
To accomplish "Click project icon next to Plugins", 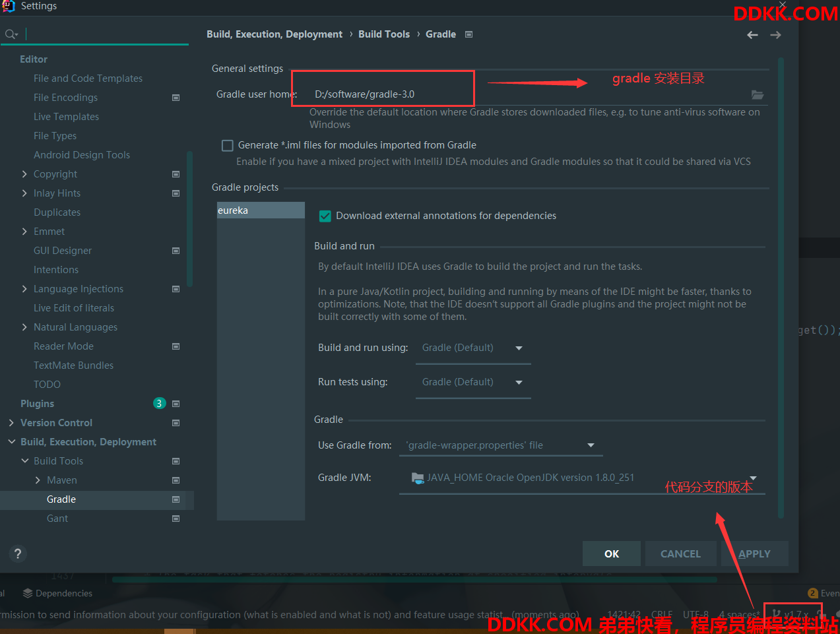I will coord(176,404).
